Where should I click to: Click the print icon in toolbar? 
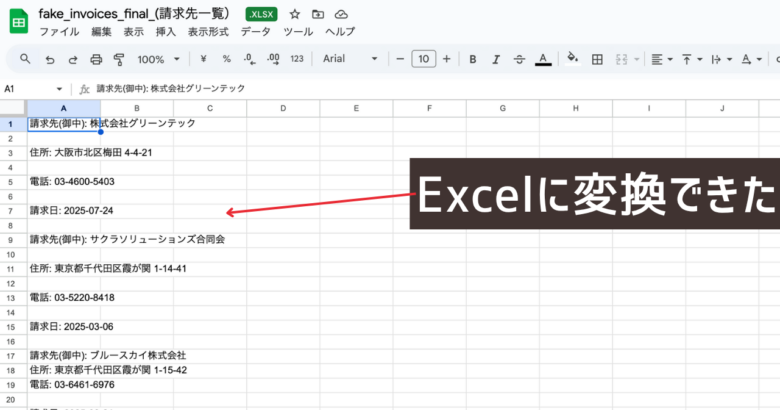click(x=96, y=59)
